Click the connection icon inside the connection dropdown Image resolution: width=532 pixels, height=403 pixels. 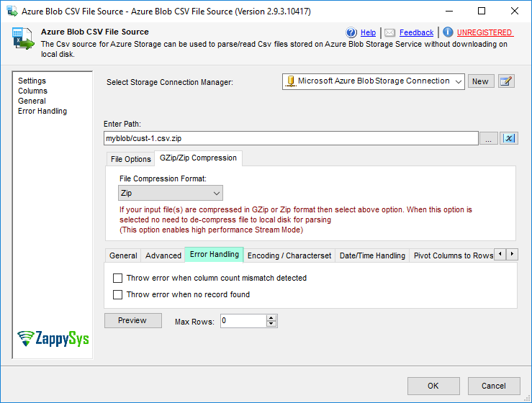[290, 81]
